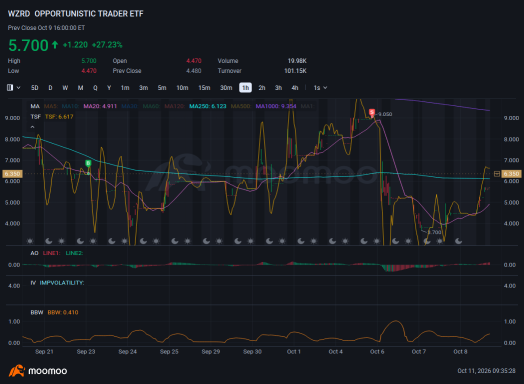Click the Volume 19.98K value
This screenshot has width=524, height=384.
coord(297,61)
